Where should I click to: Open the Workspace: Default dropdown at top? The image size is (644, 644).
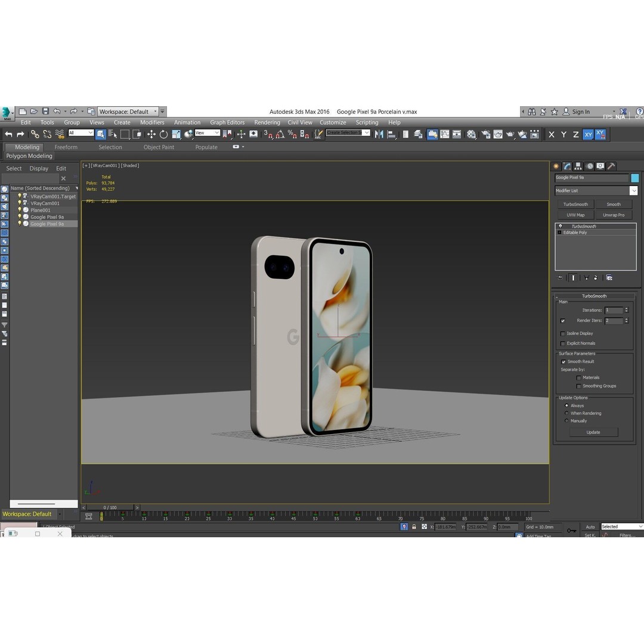coord(128,112)
